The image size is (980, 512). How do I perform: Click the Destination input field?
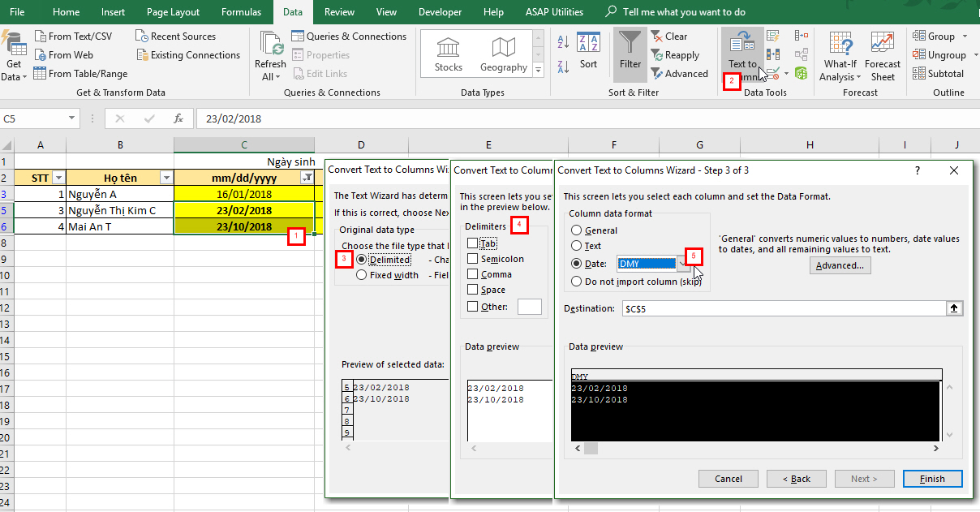[783, 309]
